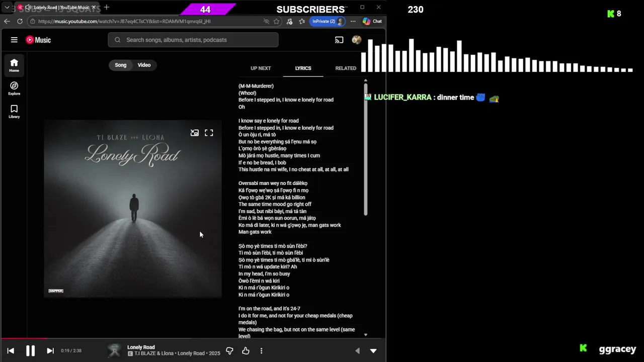Like the song Lonely Road
Screen dimensions: 644x362
click(246, 350)
